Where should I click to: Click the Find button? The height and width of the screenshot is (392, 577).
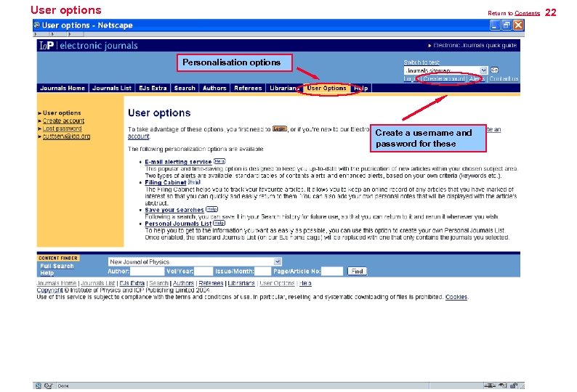tap(357, 271)
